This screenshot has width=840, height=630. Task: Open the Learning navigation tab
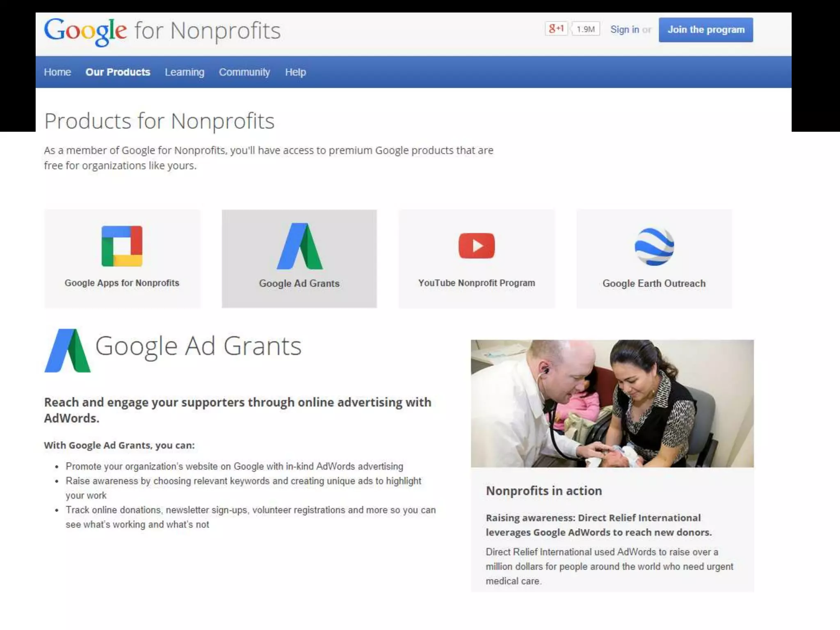coord(184,72)
